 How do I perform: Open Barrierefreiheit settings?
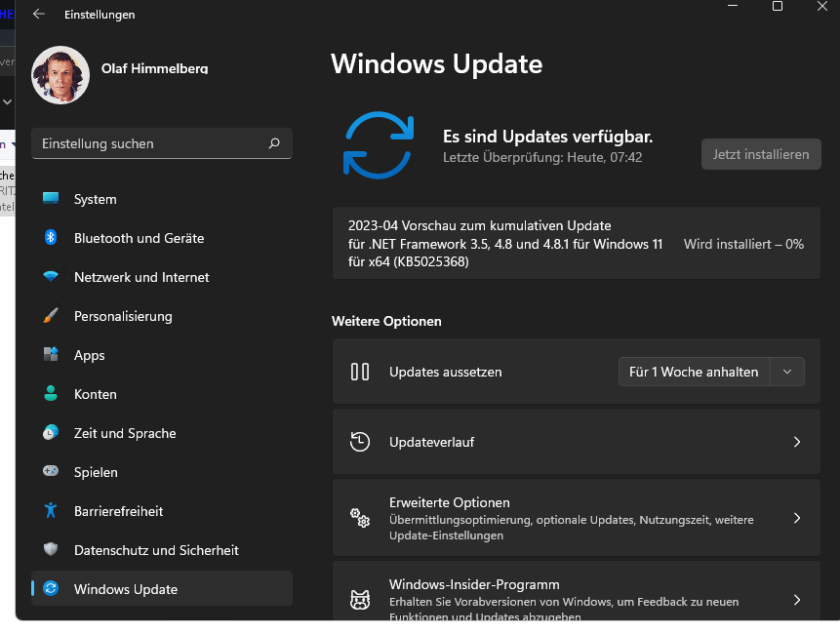(x=162, y=511)
